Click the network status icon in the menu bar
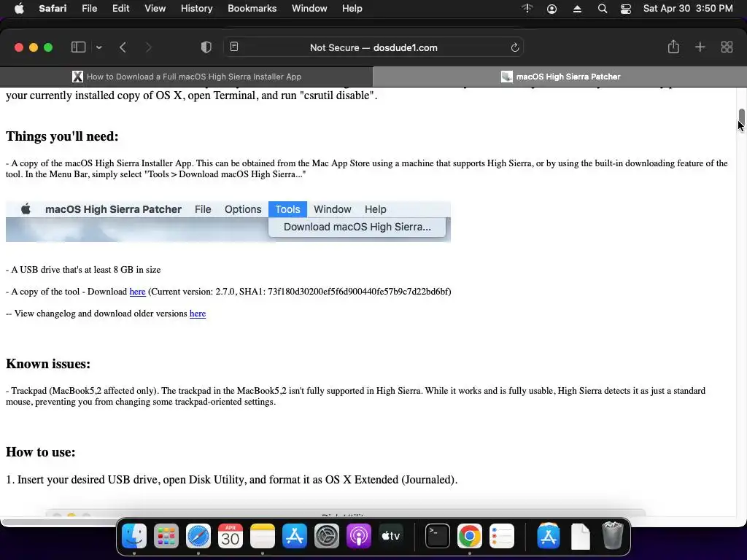 pyautogui.click(x=527, y=9)
